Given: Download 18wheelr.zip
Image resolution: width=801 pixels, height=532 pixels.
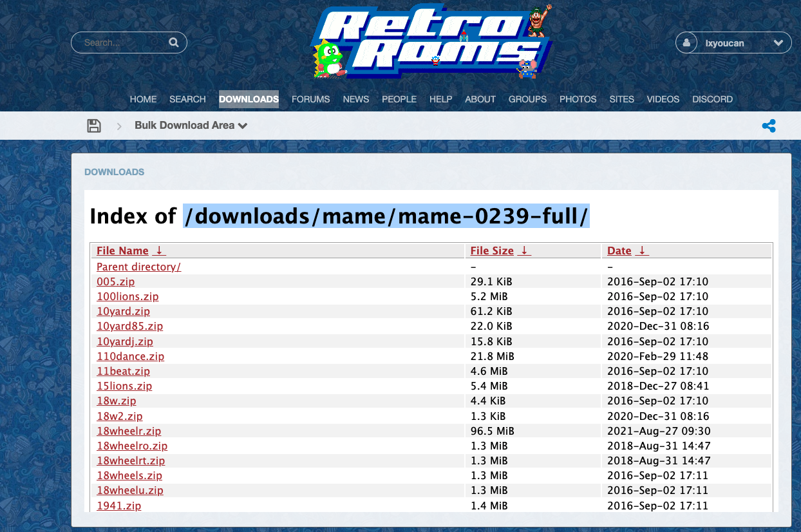Looking at the screenshot, I should click(x=129, y=431).
